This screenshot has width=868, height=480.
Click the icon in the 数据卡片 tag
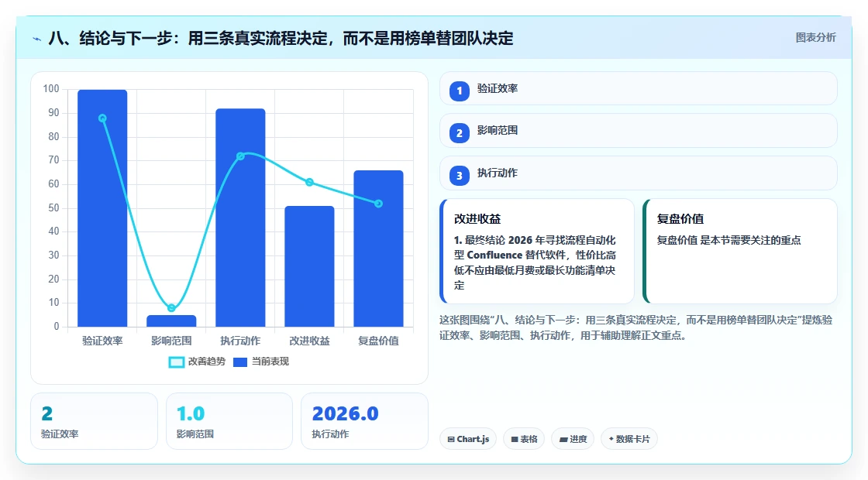coord(611,438)
